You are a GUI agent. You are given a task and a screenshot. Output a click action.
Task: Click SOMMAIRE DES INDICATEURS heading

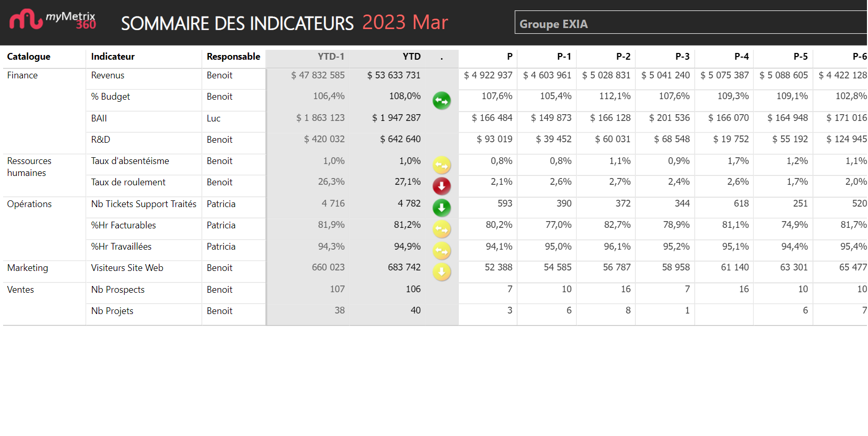pyautogui.click(x=237, y=23)
